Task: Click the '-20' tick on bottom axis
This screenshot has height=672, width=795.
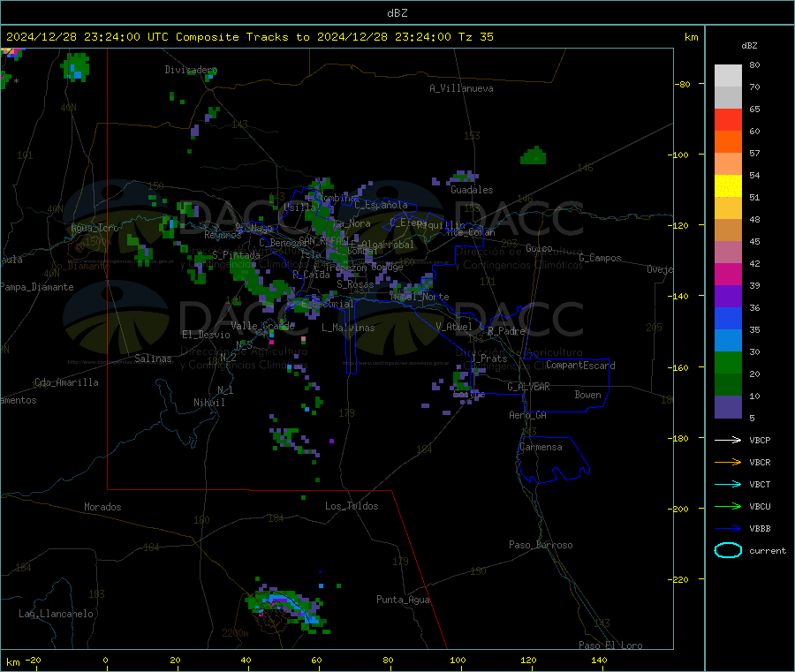Action: point(34,661)
